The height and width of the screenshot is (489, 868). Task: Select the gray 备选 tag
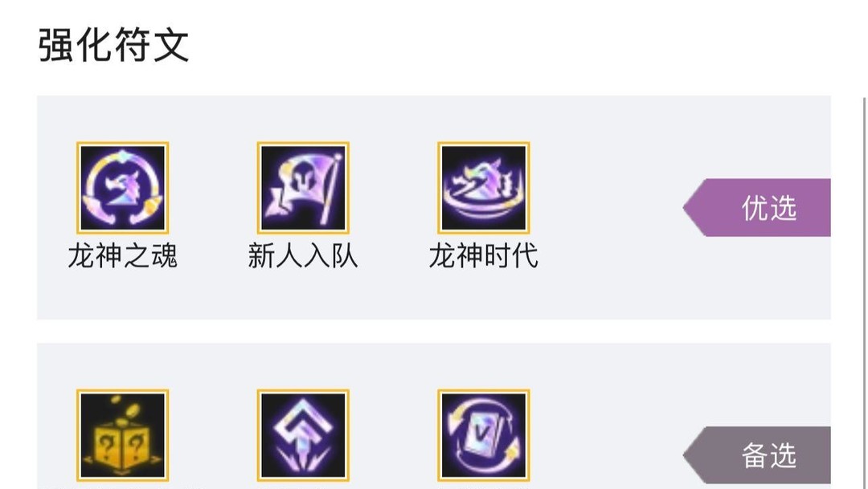click(x=757, y=455)
